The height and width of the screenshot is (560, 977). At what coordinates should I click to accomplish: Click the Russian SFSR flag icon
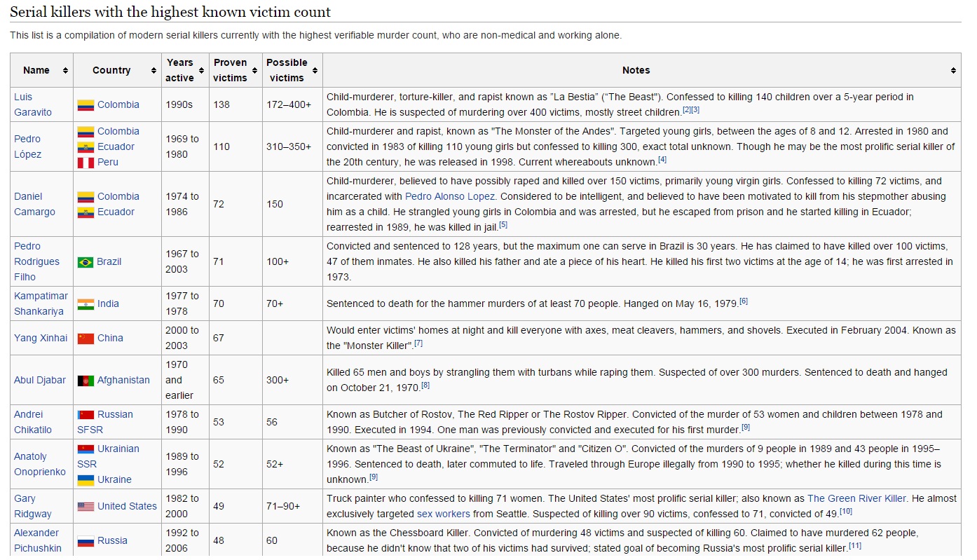point(86,415)
